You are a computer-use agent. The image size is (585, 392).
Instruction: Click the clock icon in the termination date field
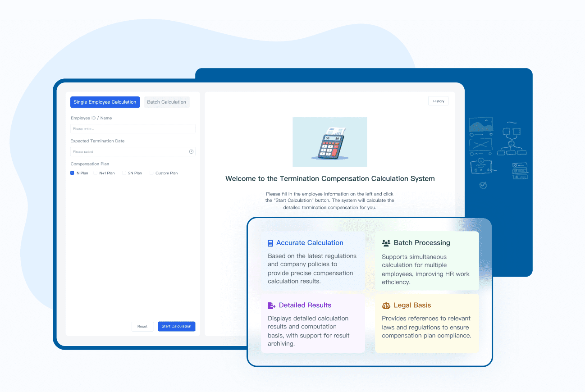pyautogui.click(x=191, y=152)
